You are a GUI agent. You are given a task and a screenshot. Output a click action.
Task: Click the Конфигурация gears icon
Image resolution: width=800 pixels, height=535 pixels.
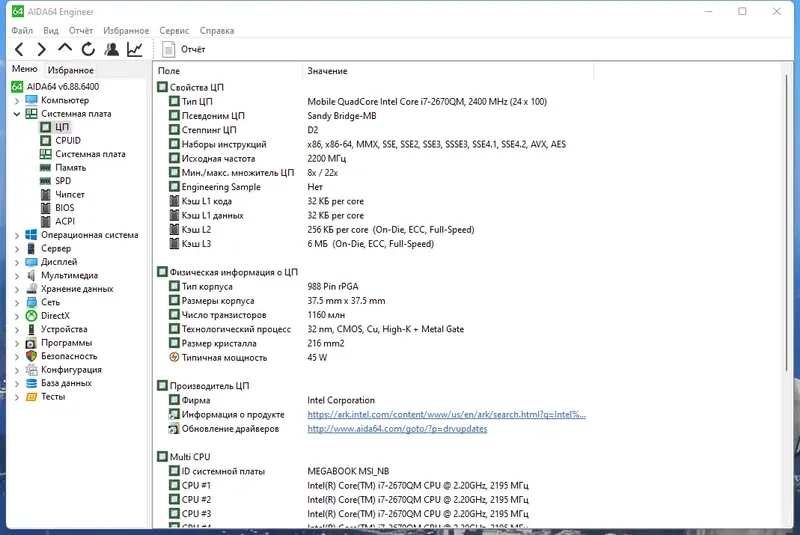click(x=31, y=370)
